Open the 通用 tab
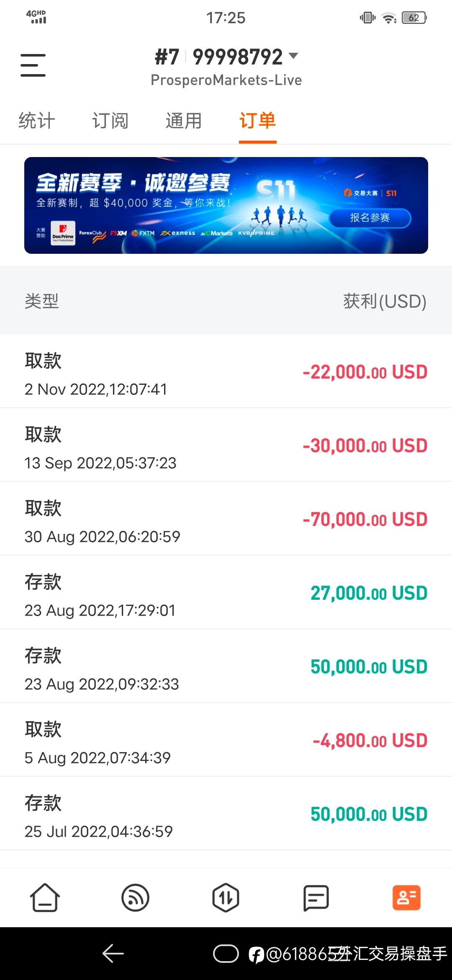This screenshot has width=452, height=980. [x=184, y=121]
